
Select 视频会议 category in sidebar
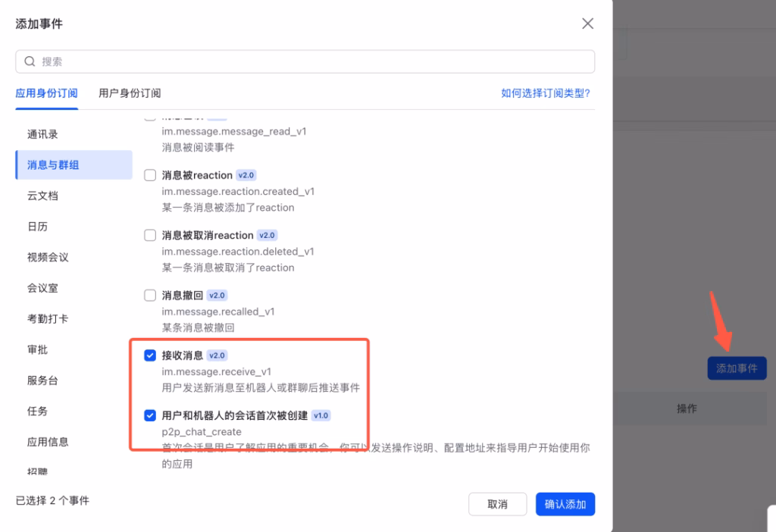48,258
